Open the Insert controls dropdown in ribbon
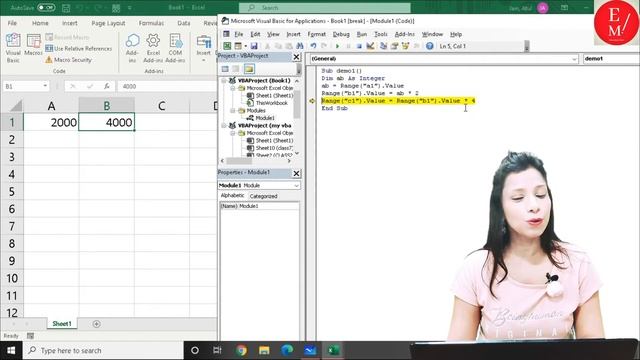Viewport: 640px width, 360px height. click(203, 48)
